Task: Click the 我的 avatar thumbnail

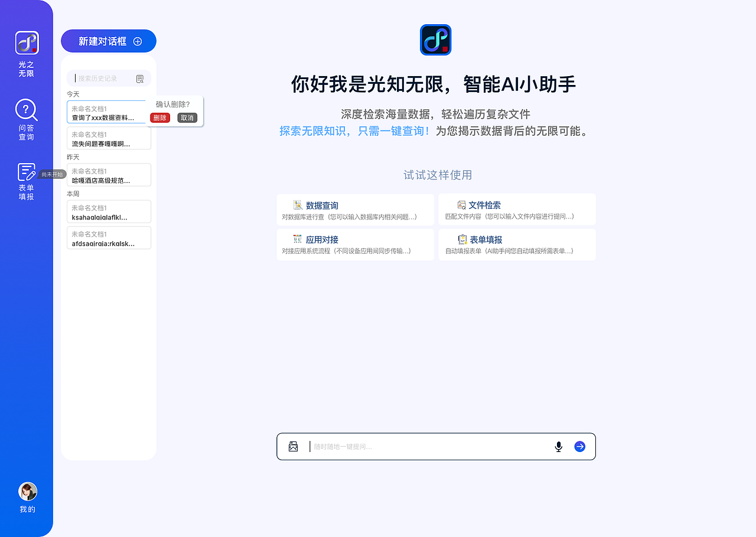Action: pyautogui.click(x=27, y=491)
